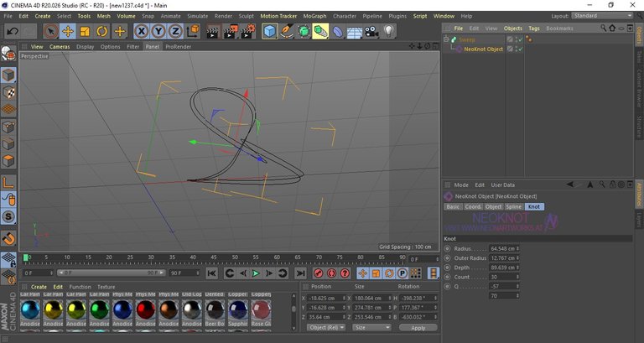Add a Cube primitive object
This screenshot has width=644, height=343.
(x=269, y=31)
